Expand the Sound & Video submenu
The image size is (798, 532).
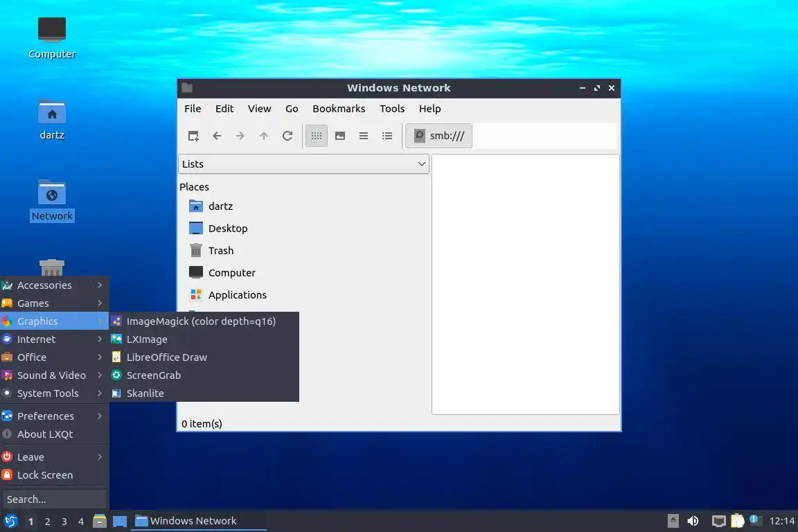(55, 375)
